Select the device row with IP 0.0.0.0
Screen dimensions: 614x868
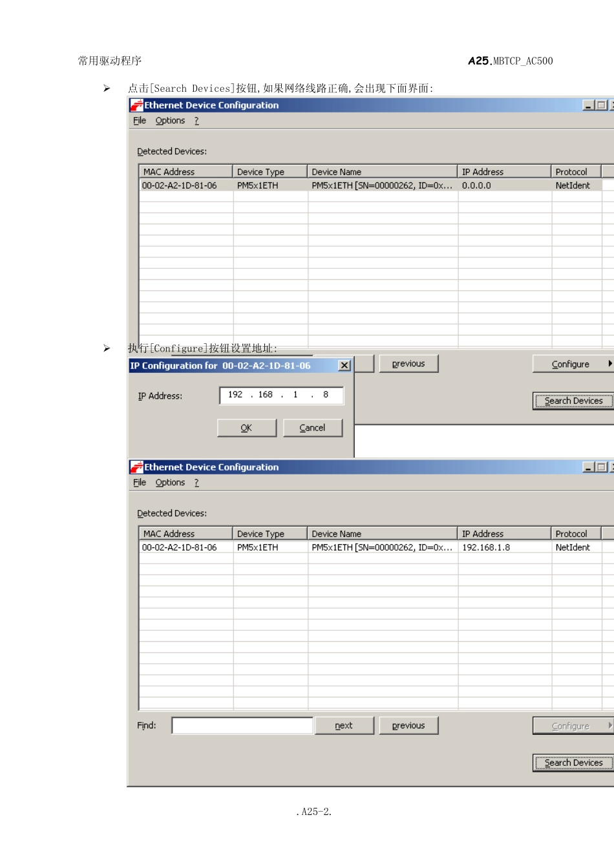tap(297, 185)
